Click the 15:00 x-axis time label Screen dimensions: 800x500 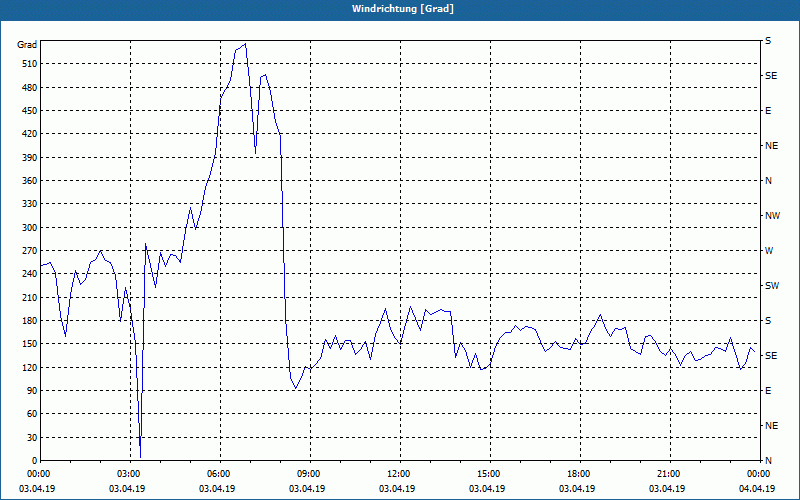488,474
